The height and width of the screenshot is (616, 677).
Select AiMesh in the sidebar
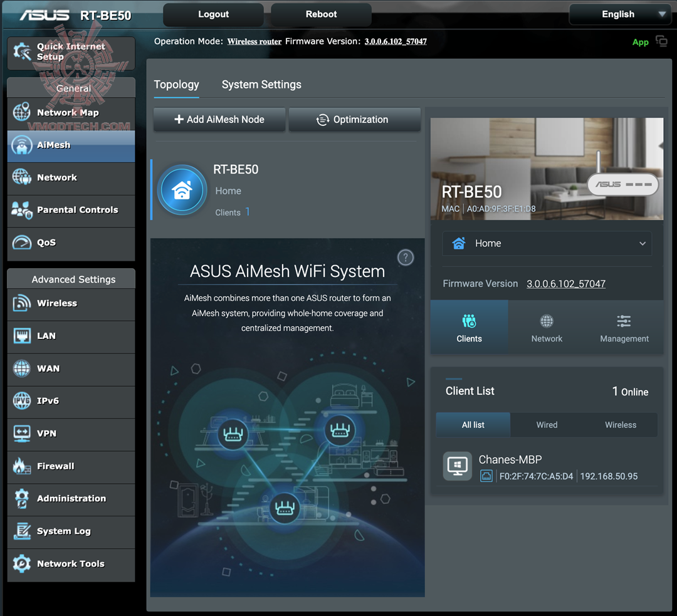[71, 145]
